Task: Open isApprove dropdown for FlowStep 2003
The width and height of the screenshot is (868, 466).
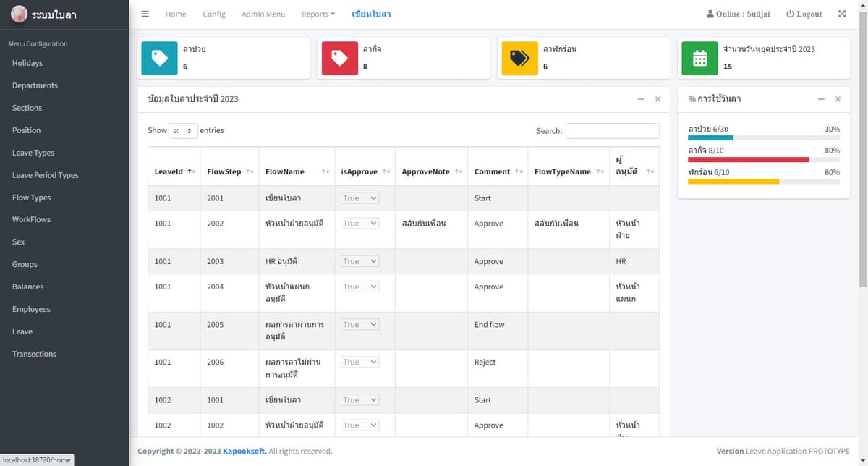Action: coord(360,261)
